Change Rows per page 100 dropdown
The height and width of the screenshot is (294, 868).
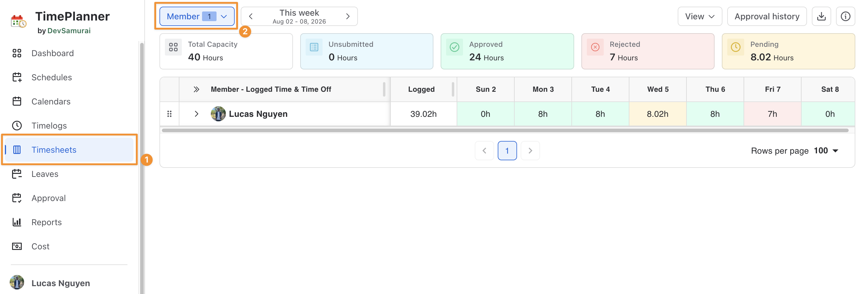(x=826, y=151)
